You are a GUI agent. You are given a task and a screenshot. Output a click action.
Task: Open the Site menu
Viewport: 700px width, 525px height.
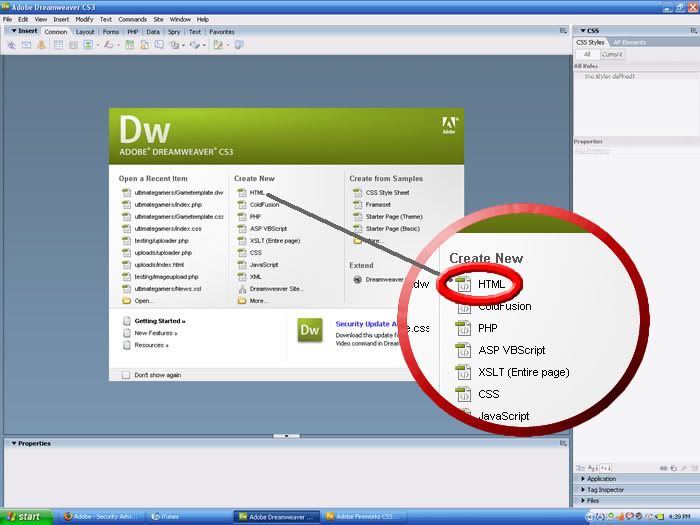point(158,20)
